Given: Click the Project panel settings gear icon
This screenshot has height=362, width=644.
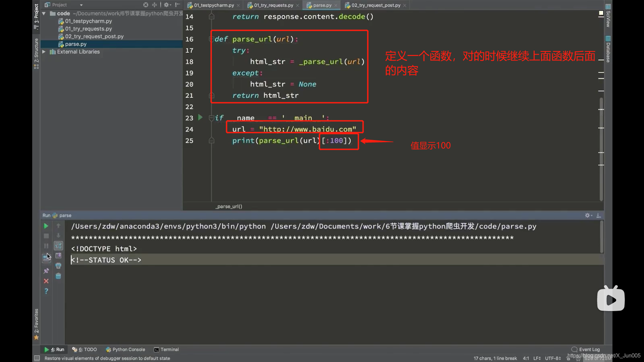Looking at the screenshot, I should [166, 5].
